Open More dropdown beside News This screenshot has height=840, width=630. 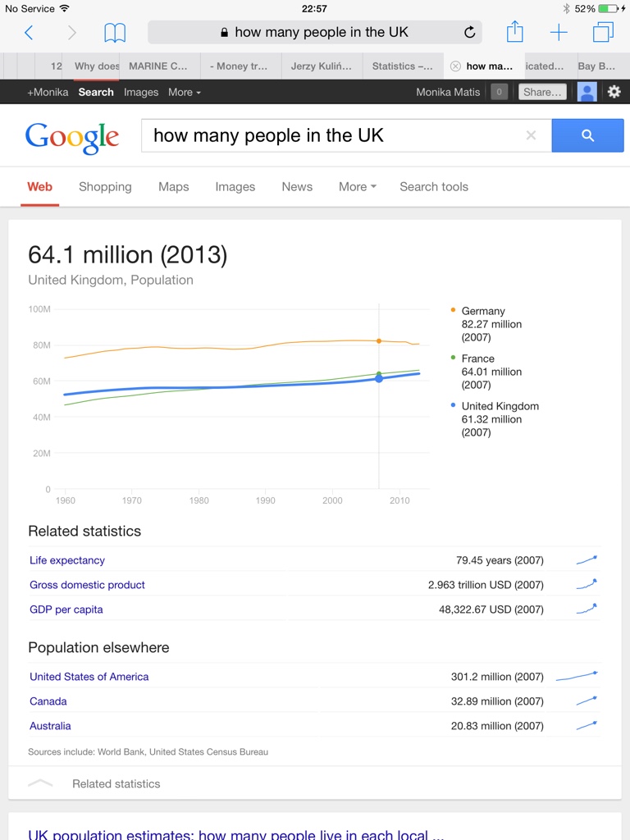coord(358,187)
